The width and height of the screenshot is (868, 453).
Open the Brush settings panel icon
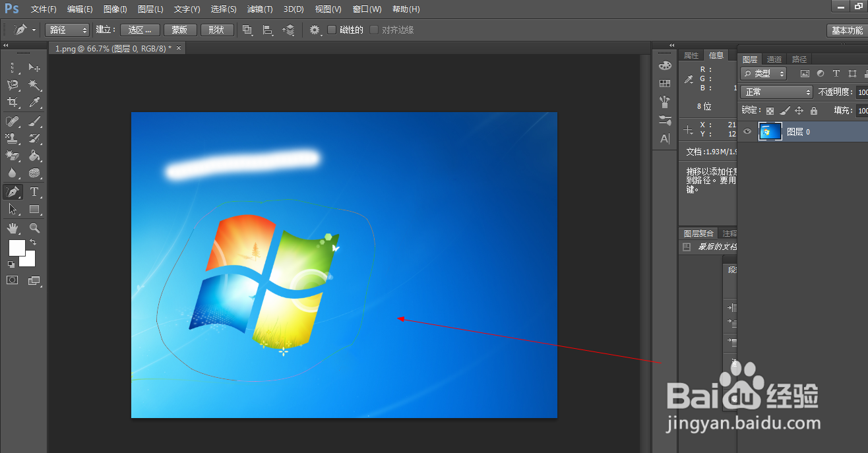coord(665,120)
